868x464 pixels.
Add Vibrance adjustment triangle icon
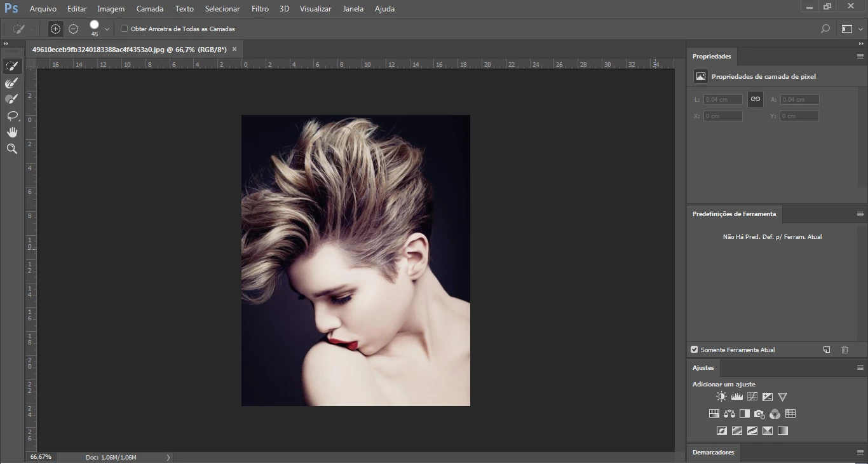click(x=783, y=397)
